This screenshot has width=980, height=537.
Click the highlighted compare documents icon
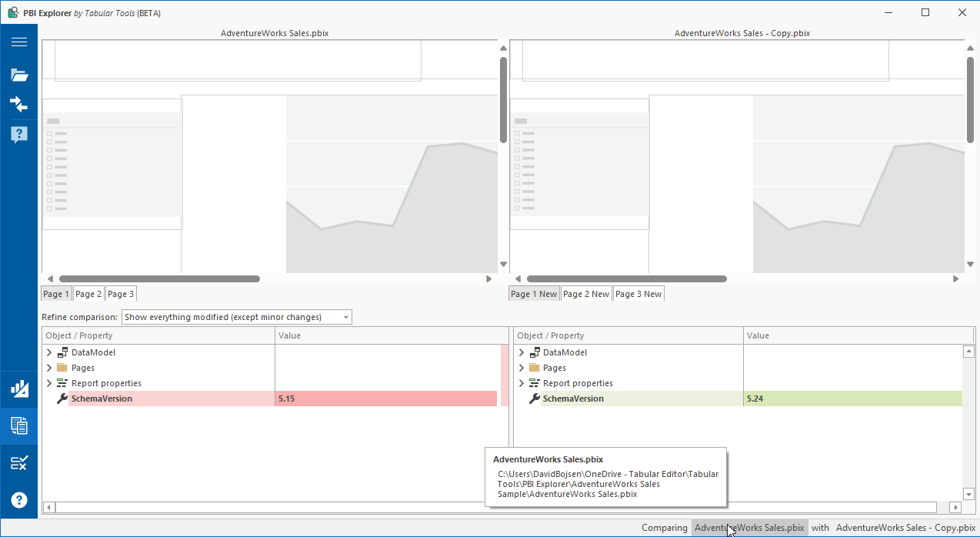point(18,425)
